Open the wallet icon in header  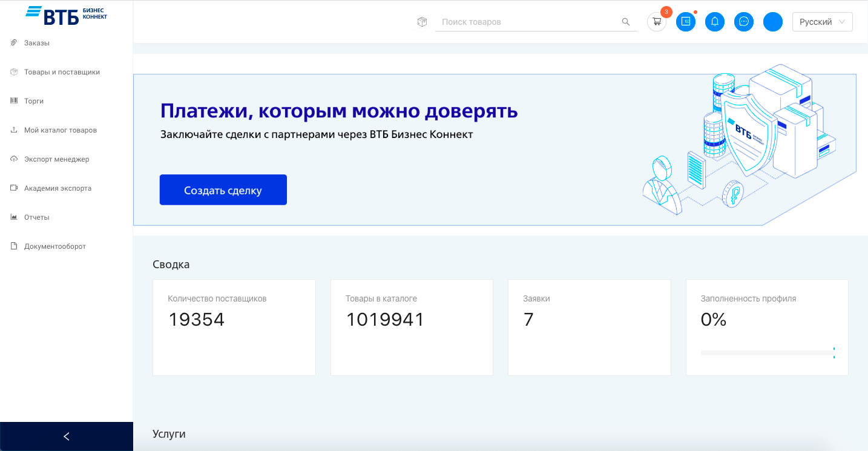coord(686,22)
